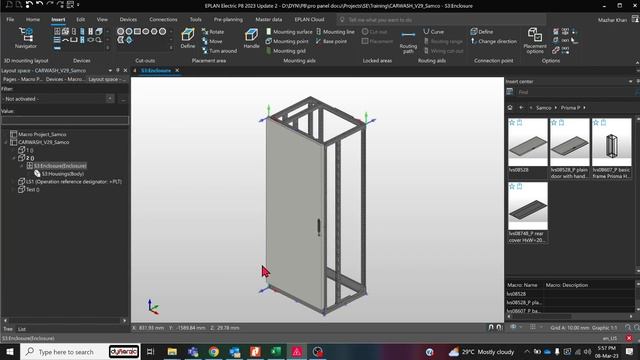Select S3:Housings(Body) in the tree

[x=62, y=174]
